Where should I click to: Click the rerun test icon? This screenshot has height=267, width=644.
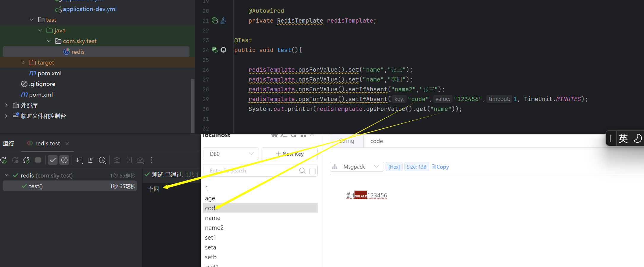pyautogui.click(x=4, y=160)
